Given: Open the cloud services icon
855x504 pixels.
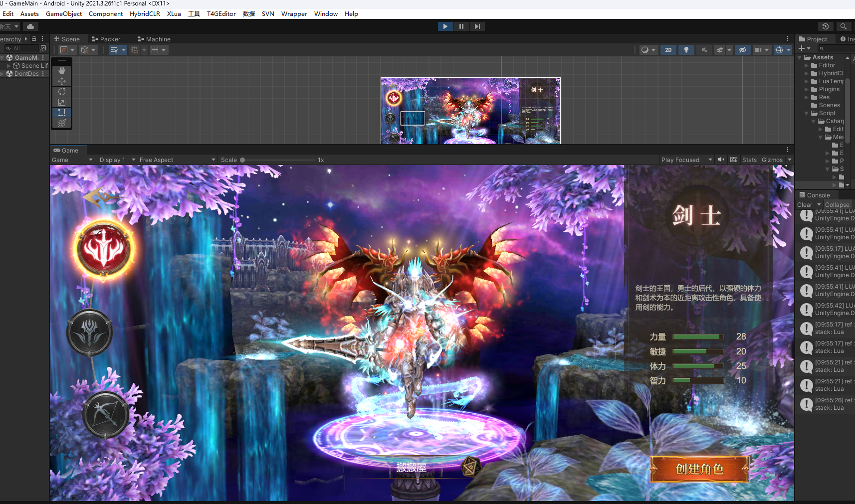Looking at the screenshot, I should click(x=30, y=26).
